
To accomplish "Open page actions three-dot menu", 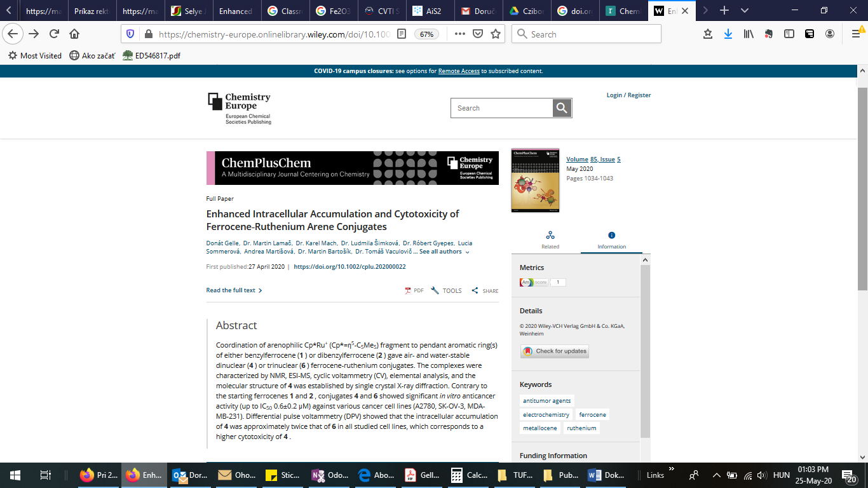I will [x=459, y=34].
